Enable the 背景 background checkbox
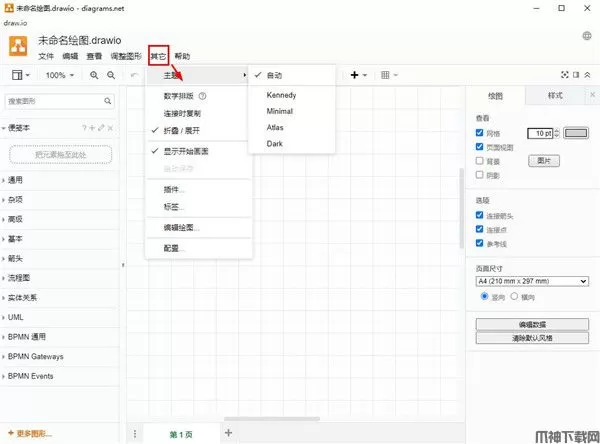The height and width of the screenshot is (444, 600). pyautogui.click(x=481, y=160)
